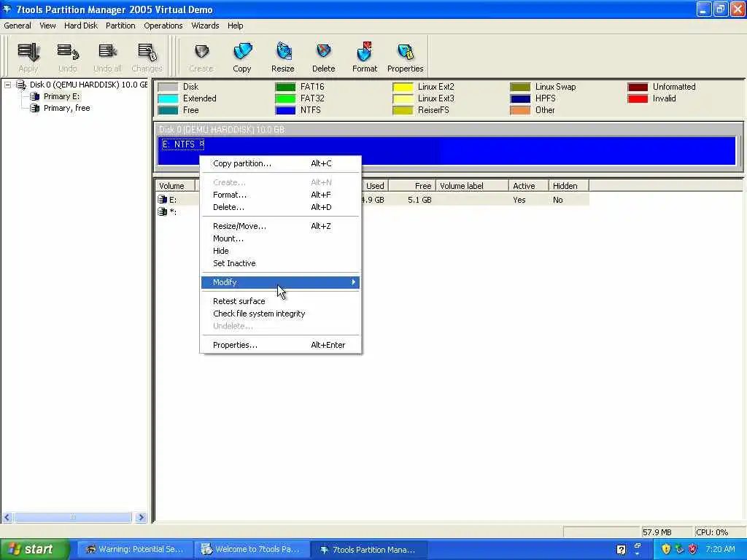Click the 5.1 GB free value cell
This screenshot has width=747, height=560.
click(419, 200)
